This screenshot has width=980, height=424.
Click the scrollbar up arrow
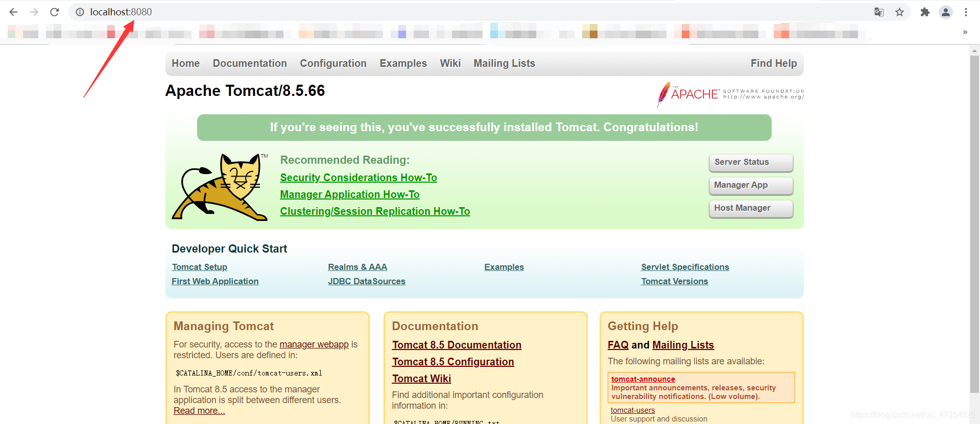click(974, 51)
